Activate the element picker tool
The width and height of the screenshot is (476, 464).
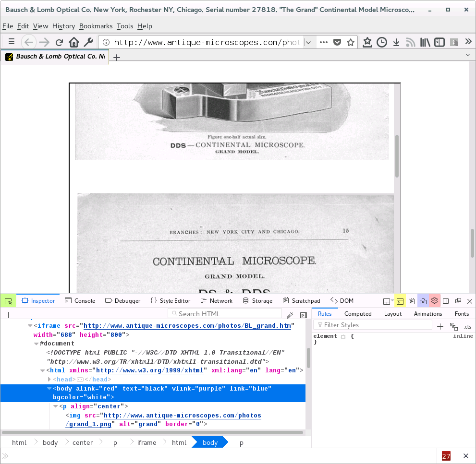click(x=8, y=300)
